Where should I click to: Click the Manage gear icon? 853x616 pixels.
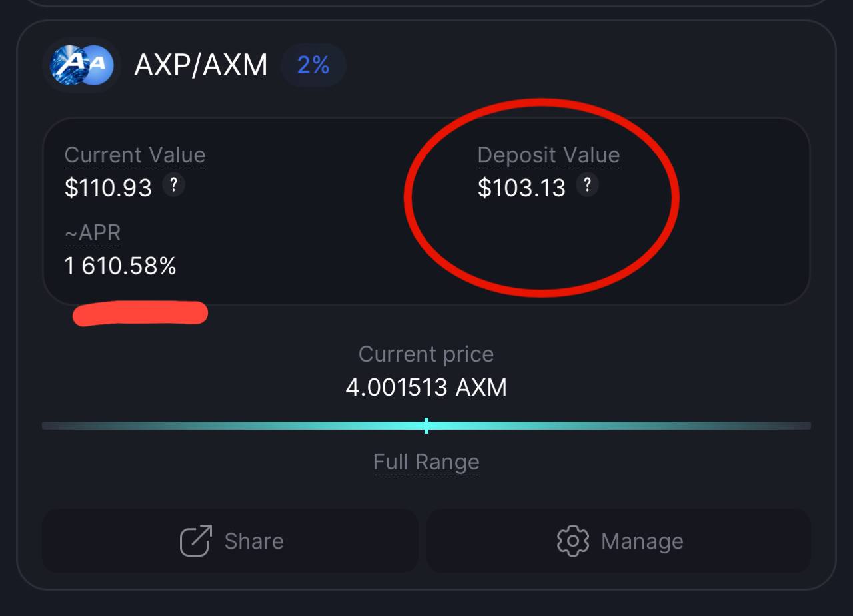click(573, 541)
